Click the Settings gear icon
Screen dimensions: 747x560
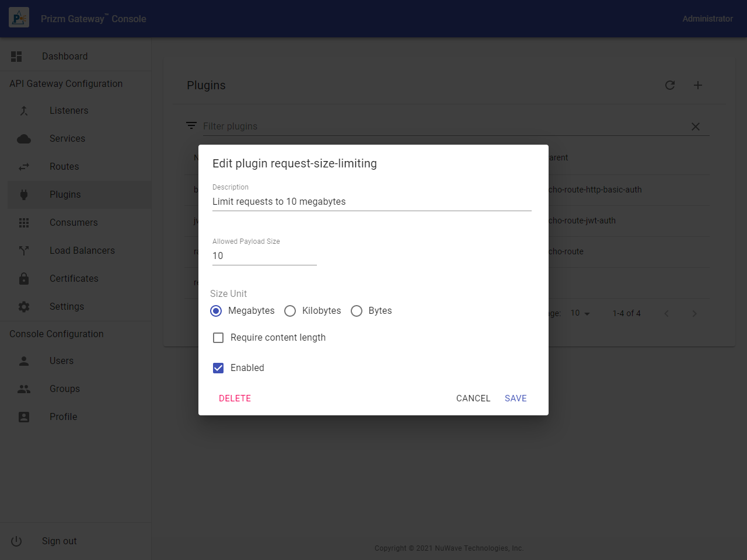[24, 307]
